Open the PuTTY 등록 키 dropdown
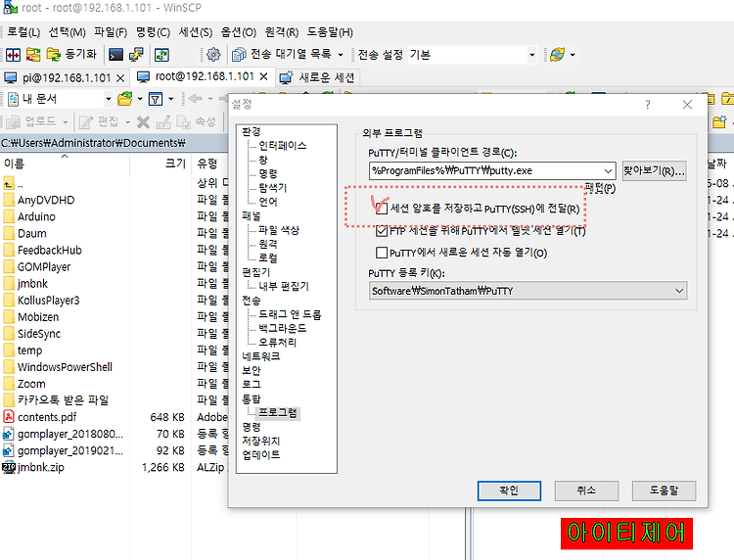734x560 pixels. pyautogui.click(x=528, y=291)
